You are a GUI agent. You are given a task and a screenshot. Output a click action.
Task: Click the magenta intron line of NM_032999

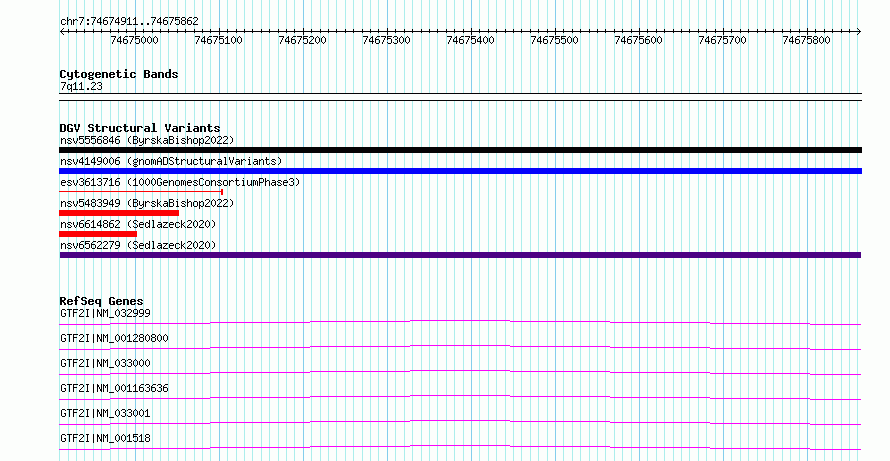pyautogui.click(x=460, y=321)
